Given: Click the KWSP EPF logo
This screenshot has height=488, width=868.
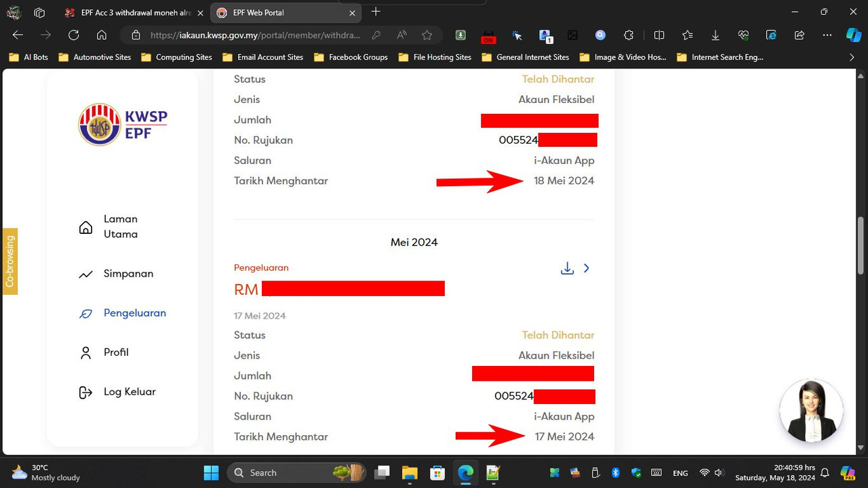Looking at the screenshot, I should tap(123, 124).
